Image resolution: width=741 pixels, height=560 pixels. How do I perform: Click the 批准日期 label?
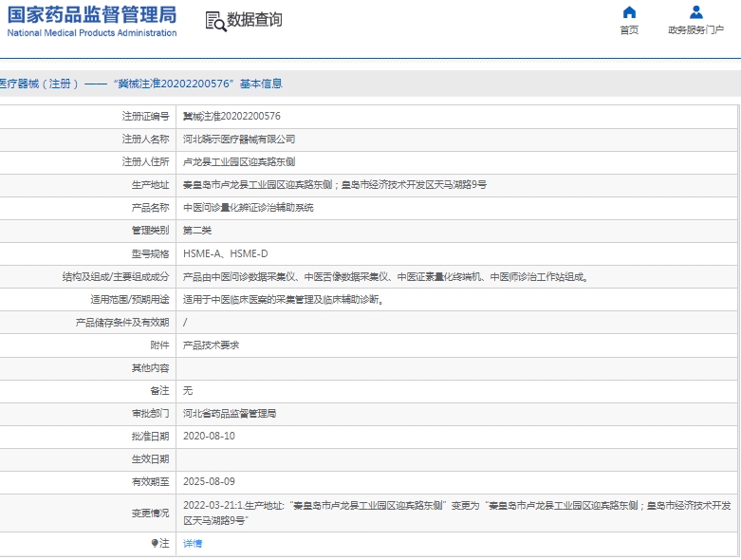[150, 437]
